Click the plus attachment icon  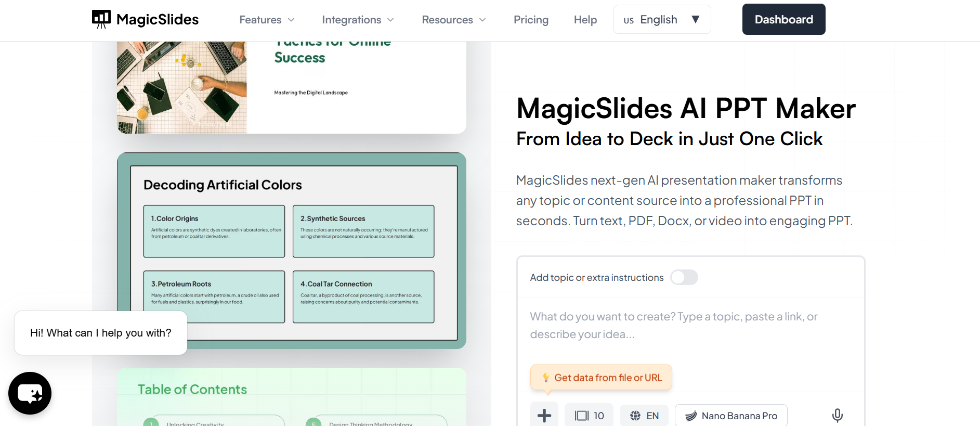pos(544,416)
